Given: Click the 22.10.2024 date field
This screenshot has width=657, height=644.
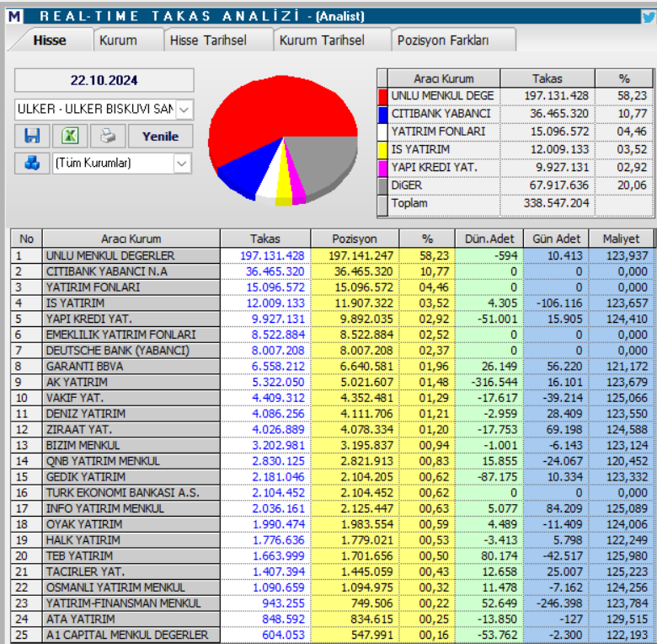Looking at the screenshot, I should 104,81.
